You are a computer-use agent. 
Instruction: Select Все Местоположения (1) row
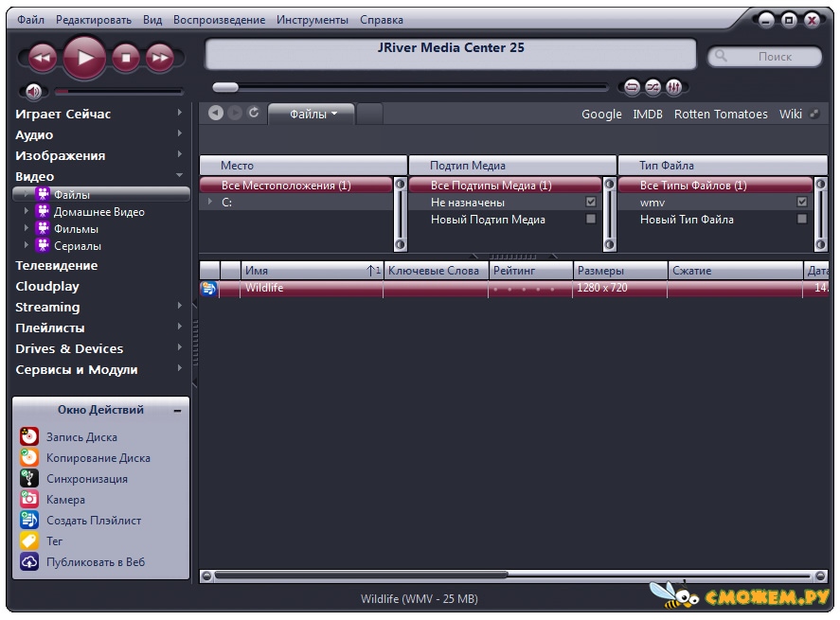pos(296,186)
